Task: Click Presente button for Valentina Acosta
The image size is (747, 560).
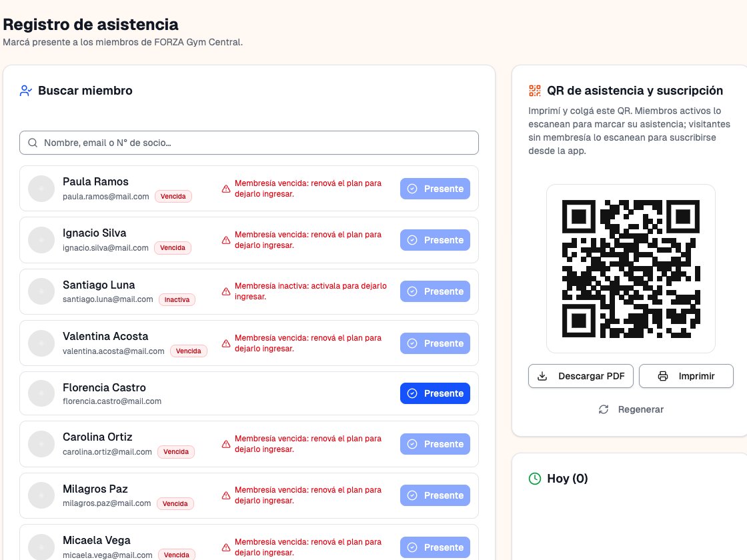Action: coord(435,343)
